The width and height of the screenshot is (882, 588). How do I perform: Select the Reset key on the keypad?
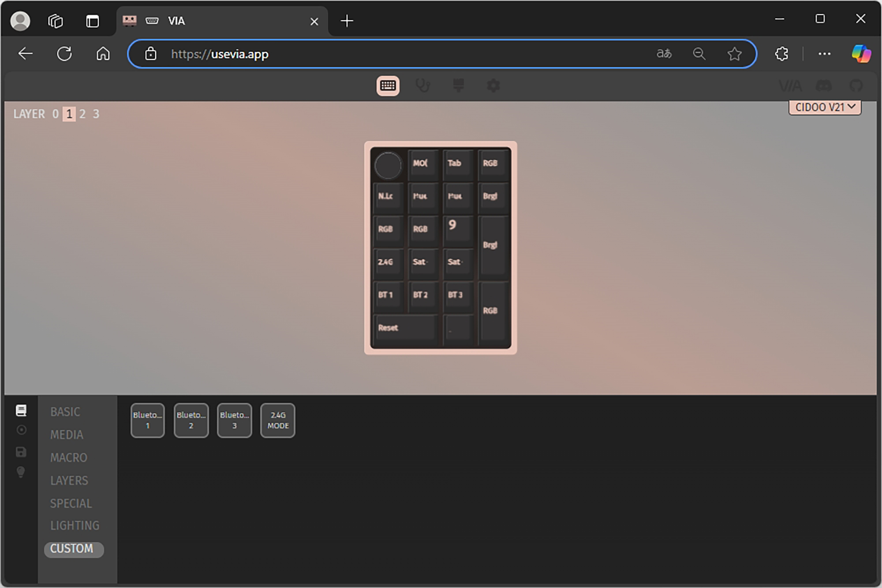pyautogui.click(x=405, y=328)
